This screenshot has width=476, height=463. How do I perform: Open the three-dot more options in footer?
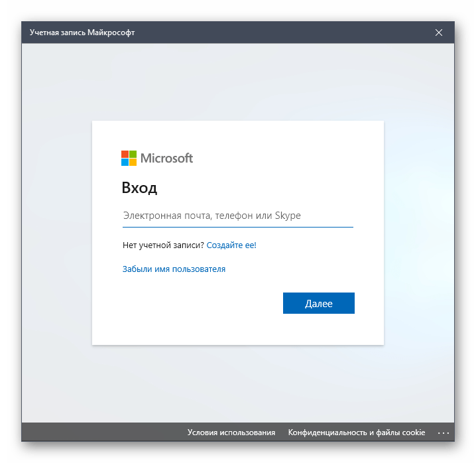point(444,433)
